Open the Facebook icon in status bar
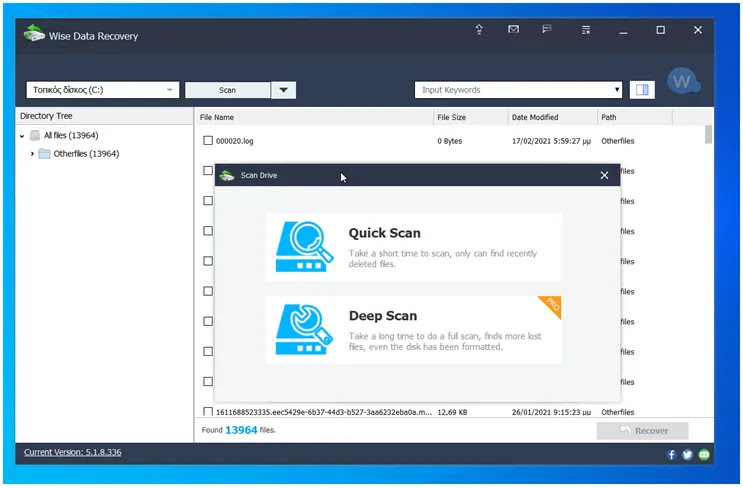Viewport: 743px width, 488px height. pyautogui.click(x=671, y=455)
